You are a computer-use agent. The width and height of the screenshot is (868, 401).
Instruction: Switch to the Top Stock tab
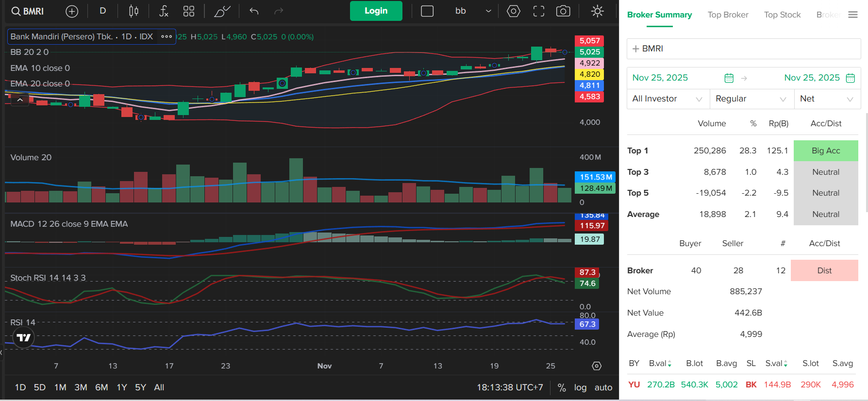(782, 15)
